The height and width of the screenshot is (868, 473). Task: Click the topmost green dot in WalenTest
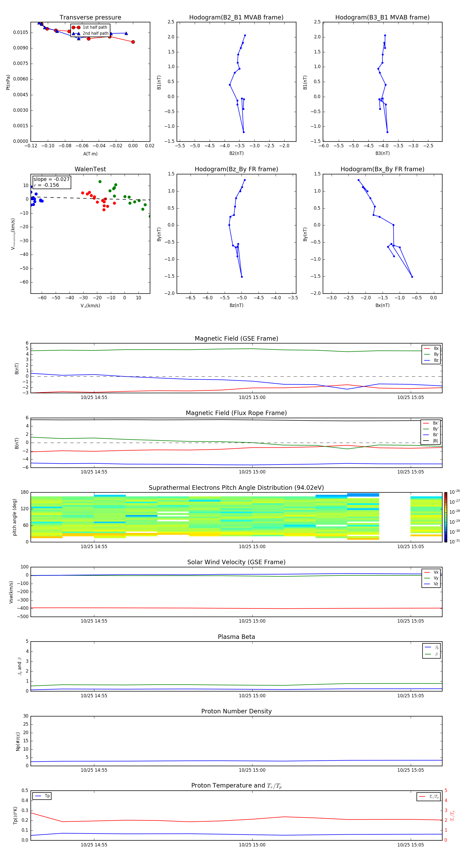pos(100,181)
